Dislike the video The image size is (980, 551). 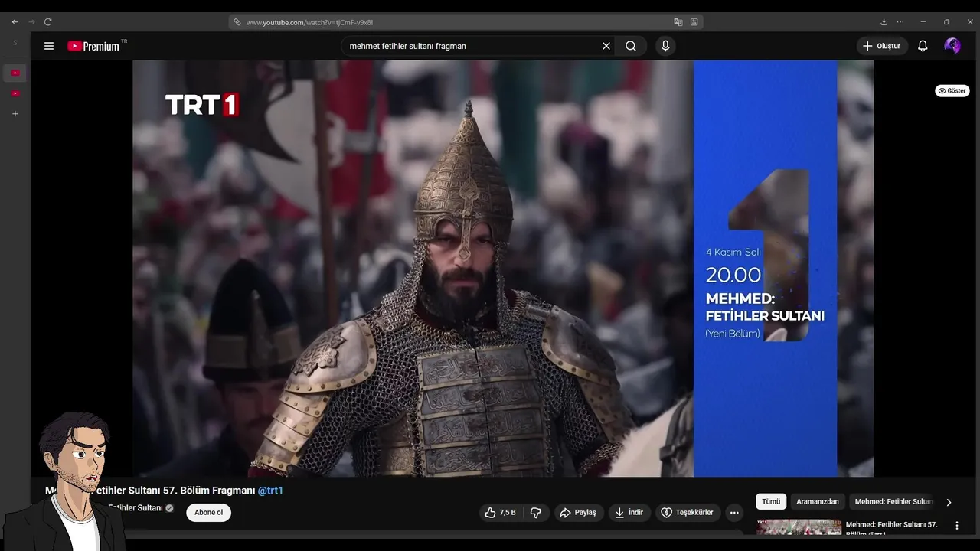pos(536,513)
